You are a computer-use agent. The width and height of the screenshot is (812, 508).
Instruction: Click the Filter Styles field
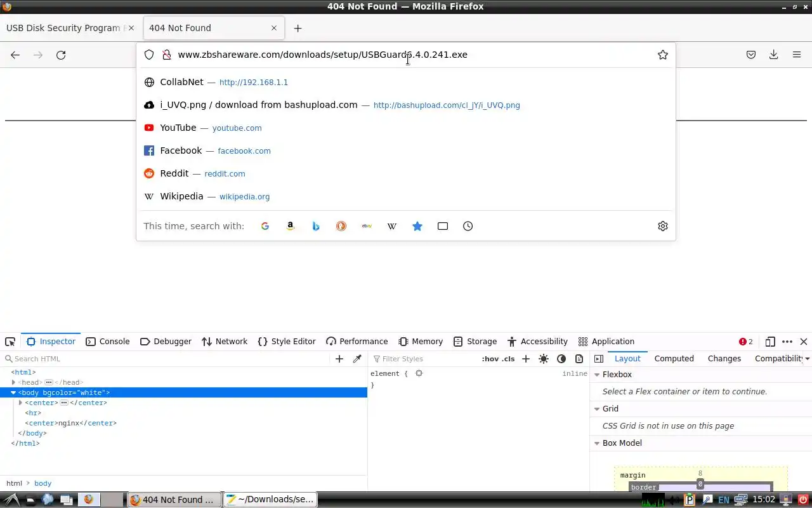[x=425, y=359]
